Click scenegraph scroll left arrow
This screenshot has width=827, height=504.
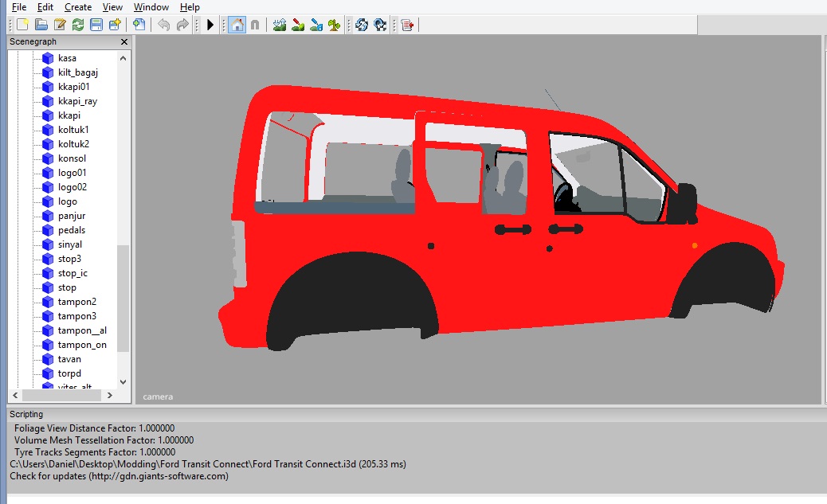coord(15,396)
